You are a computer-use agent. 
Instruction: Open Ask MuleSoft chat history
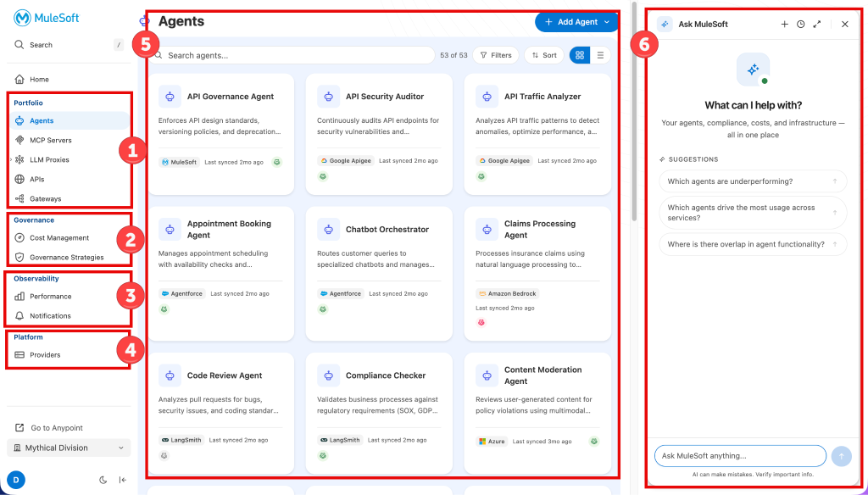tap(800, 25)
